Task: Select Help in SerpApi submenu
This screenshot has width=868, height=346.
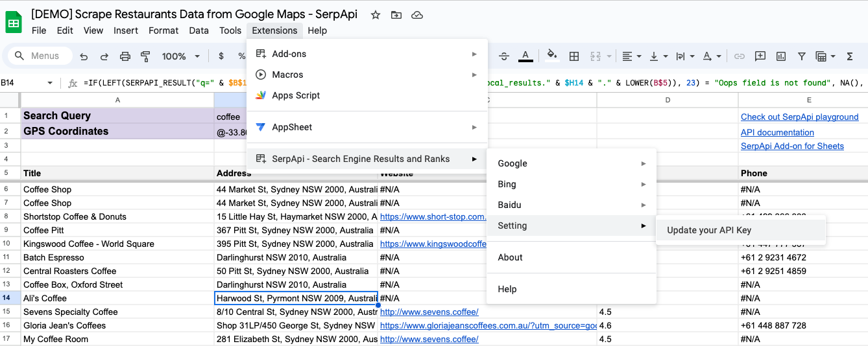Action: pos(572,289)
